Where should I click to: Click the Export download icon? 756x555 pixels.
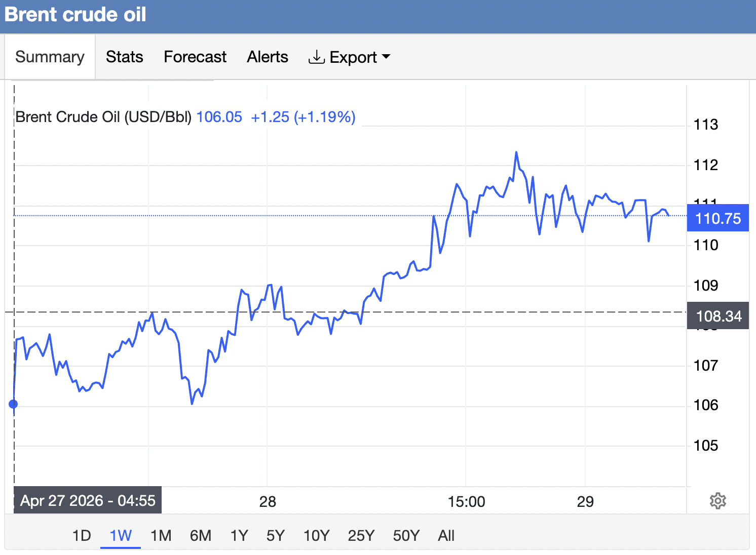(x=316, y=57)
